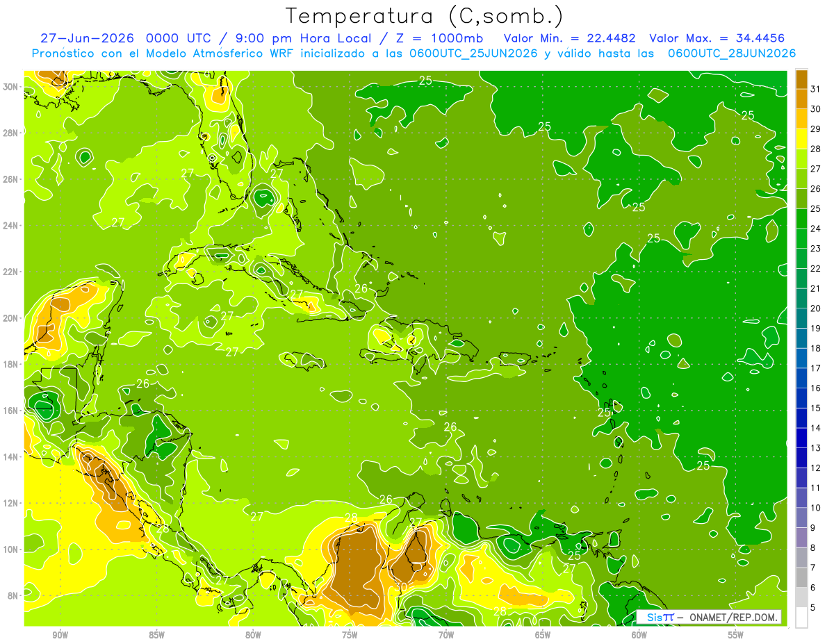834x644 pixels.
Task: Click the '30N' latitude axis label
Action: point(10,87)
